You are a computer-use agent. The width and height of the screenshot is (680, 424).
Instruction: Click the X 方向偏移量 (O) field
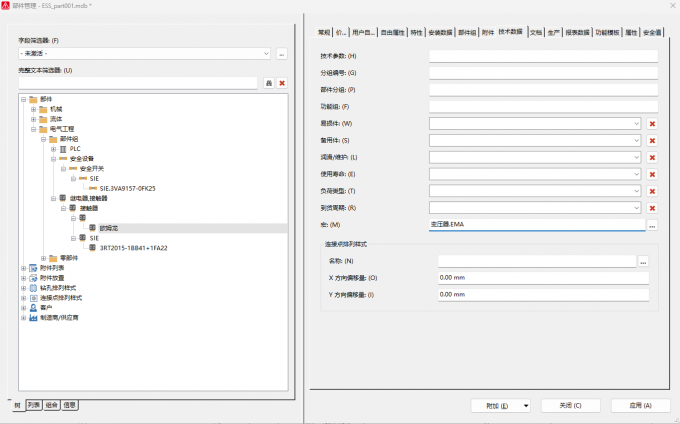pyautogui.click(x=543, y=278)
